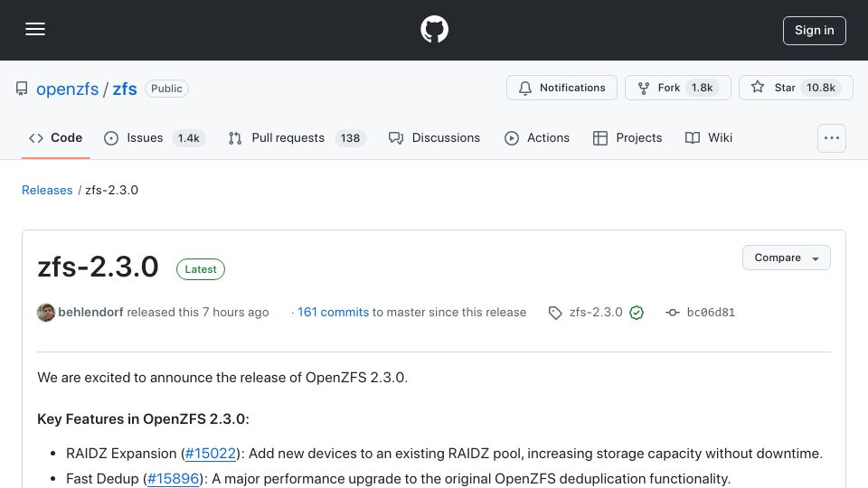Open the openzfs organization link

[x=68, y=89]
